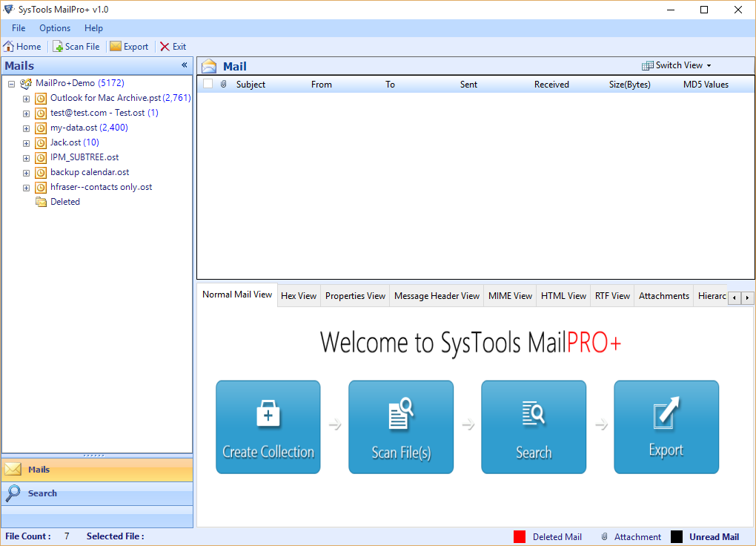This screenshot has width=756, height=546.
Task: Click the Outlook for Mac Archive.pst file icon
Action: click(41, 99)
